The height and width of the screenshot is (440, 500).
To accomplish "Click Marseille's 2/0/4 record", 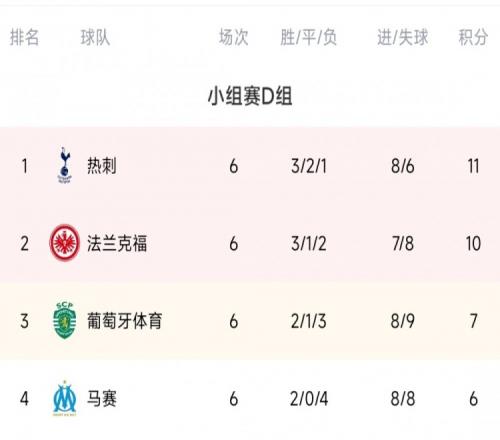I will (309, 399).
